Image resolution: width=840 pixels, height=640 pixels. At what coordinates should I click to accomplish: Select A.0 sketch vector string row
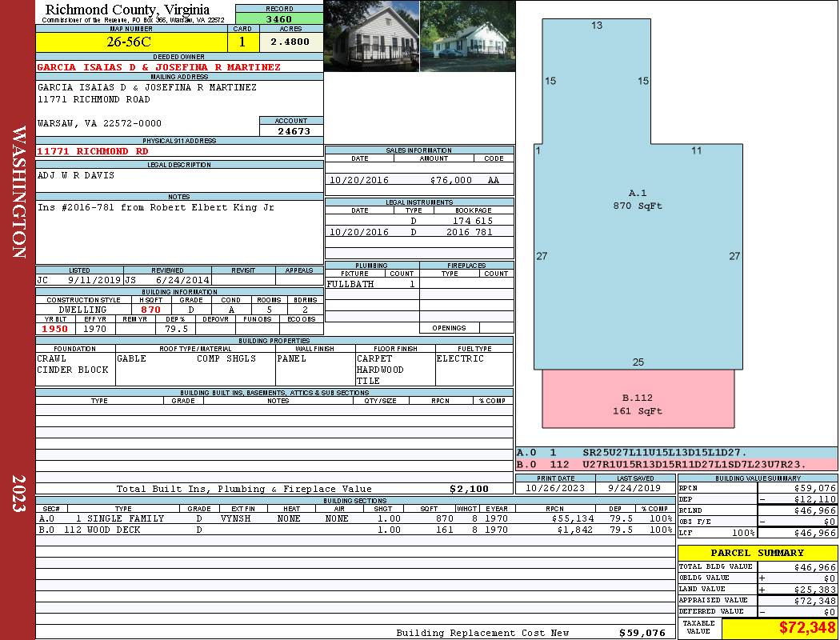point(677,453)
